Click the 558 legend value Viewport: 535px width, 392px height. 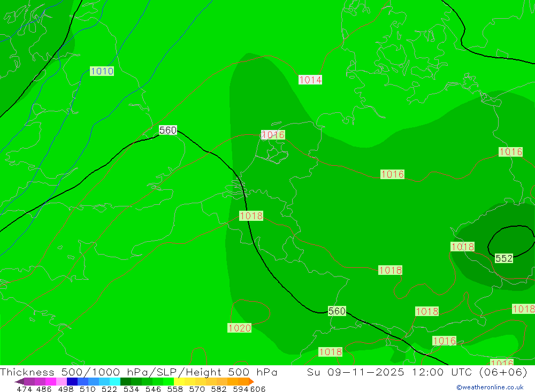point(175,389)
